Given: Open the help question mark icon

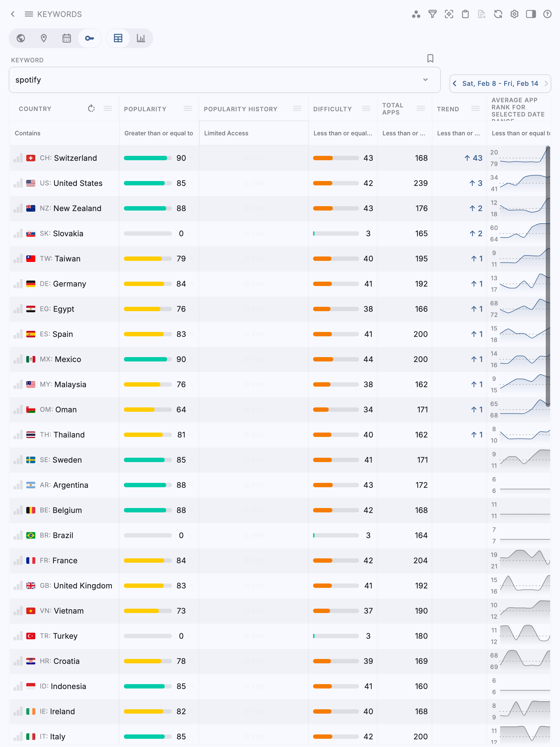Looking at the screenshot, I should pyautogui.click(x=547, y=14).
